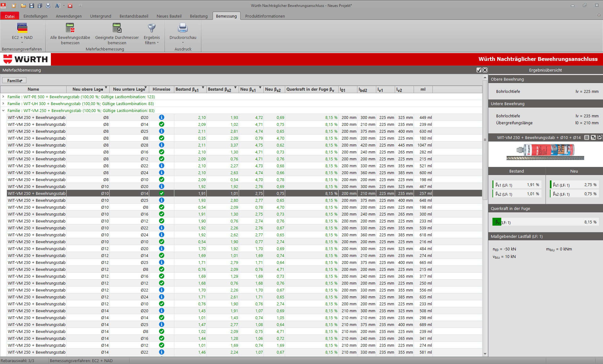Click the font size 'A' text icon
Screen dimensions: 603x364
tap(58, 6)
